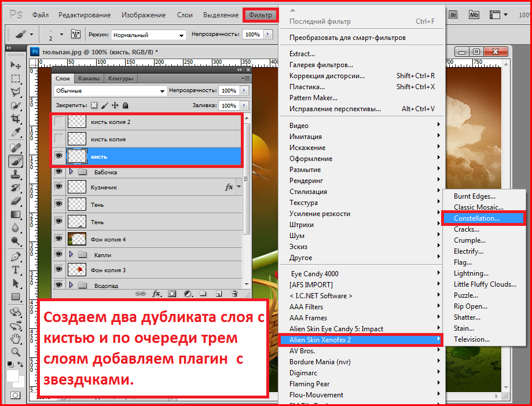Click brush opacity value field
Image resolution: width=532 pixels, height=406 pixels.
coord(252,34)
